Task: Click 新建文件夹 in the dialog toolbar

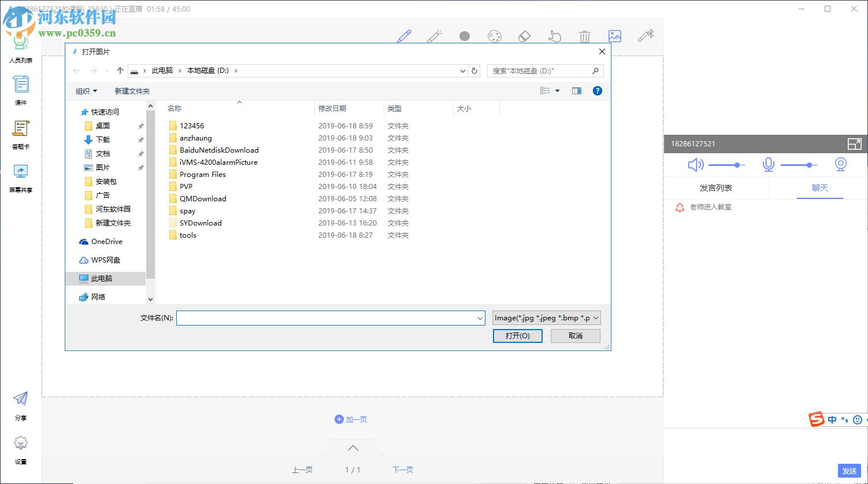Action: coord(132,91)
